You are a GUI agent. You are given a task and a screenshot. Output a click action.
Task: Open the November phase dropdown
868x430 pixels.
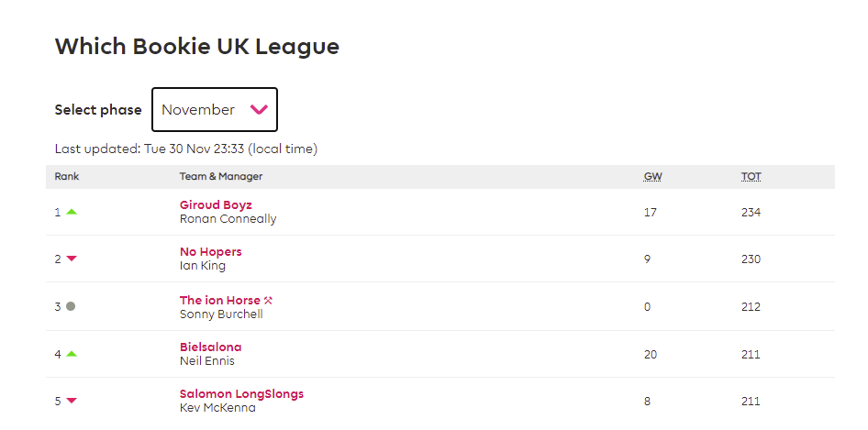tap(215, 110)
